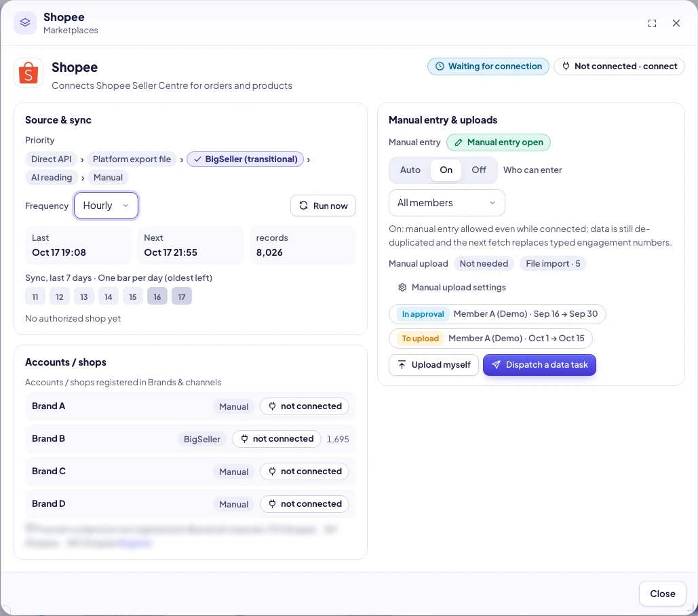698x616 pixels.
Task: Set manual entry mode to Auto
Action: pyautogui.click(x=410, y=170)
